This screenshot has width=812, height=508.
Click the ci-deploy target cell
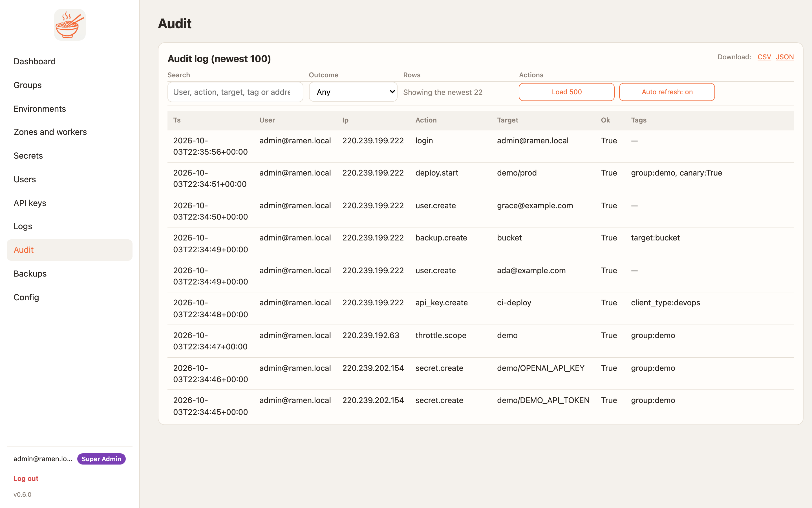click(x=514, y=303)
